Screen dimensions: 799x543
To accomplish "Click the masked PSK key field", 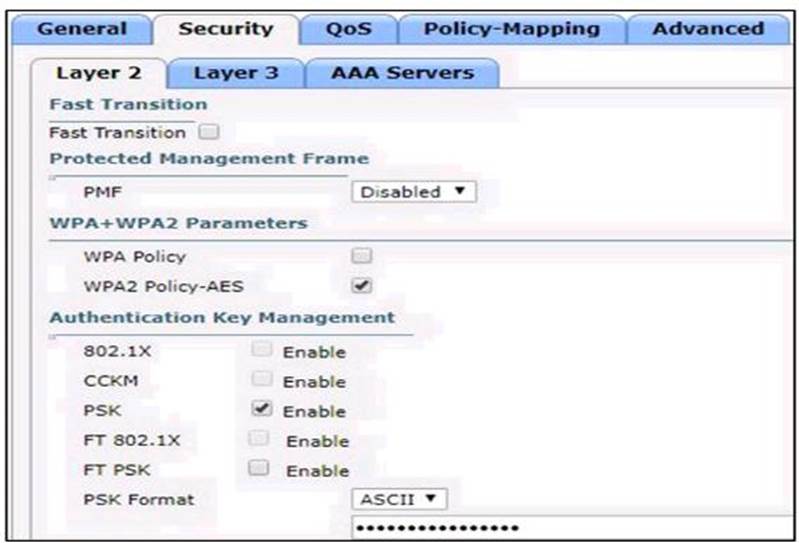I will pos(570,528).
